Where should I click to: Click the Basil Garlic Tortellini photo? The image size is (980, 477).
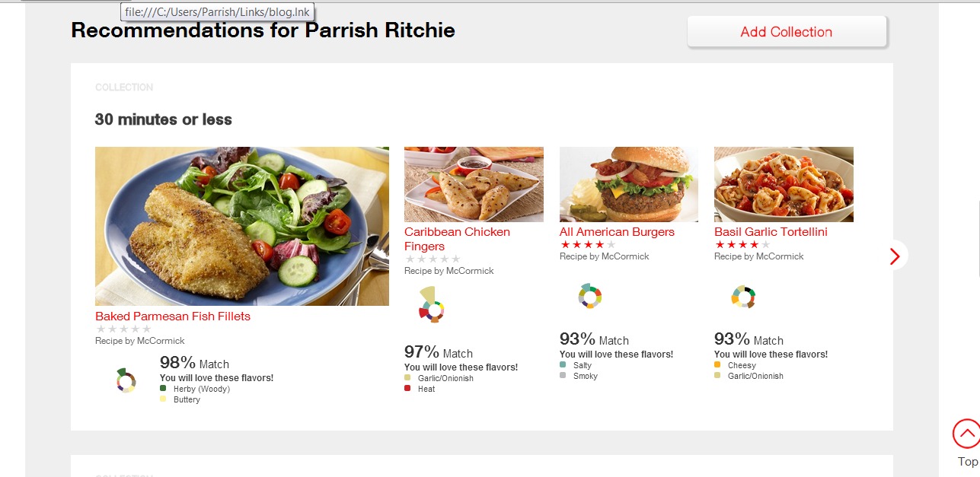(784, 184)
